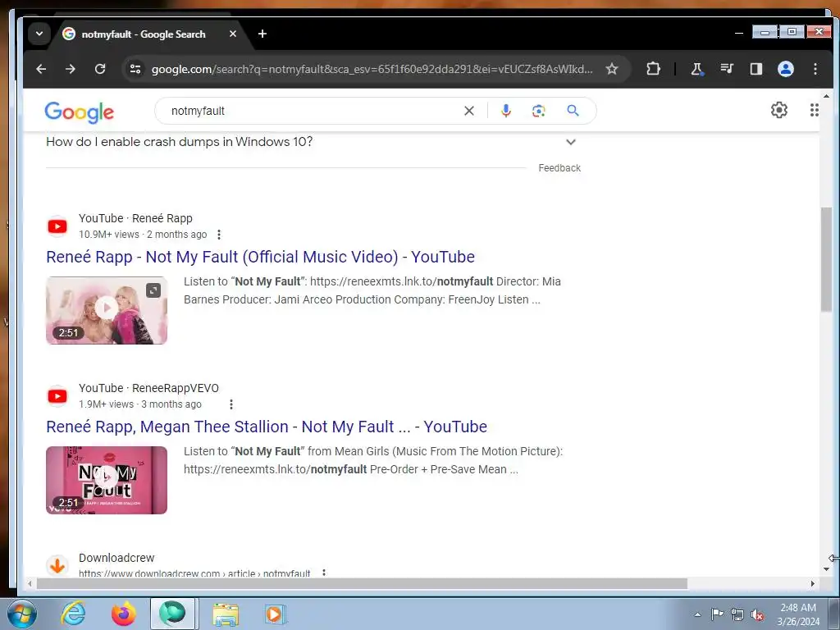Click the horizontal scrollbar left arrow
Viewport: 840px width, 630px height.
(30, 583)
